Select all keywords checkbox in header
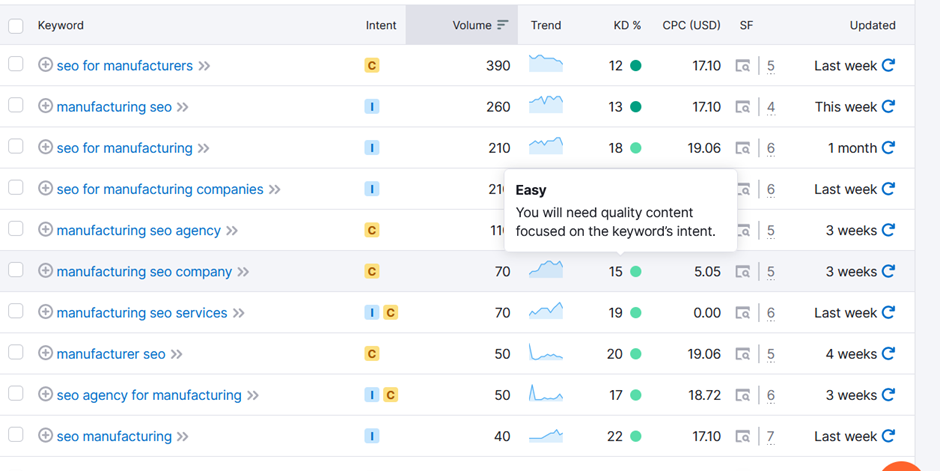This screenshot has height=471, width=940. (x=16, y=26)
